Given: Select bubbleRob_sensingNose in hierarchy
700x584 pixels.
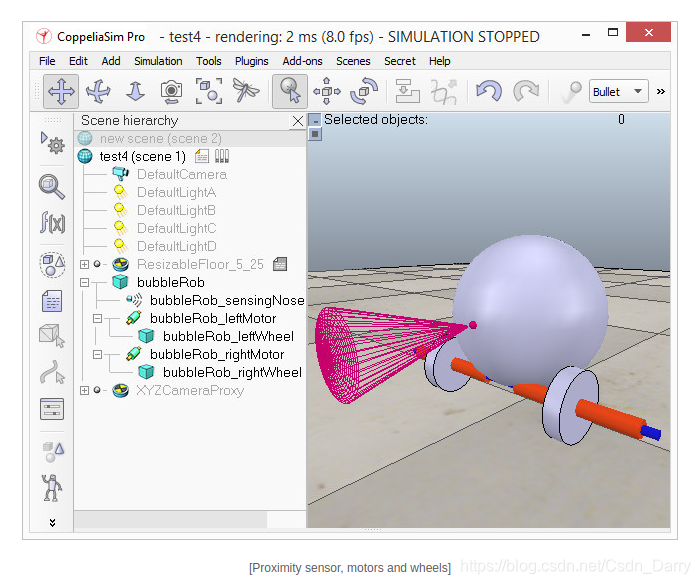Looking at the screenshot, I should [227, 300].
